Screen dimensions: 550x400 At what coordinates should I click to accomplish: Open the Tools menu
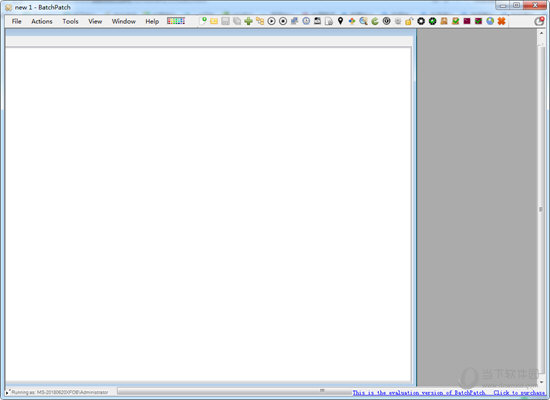(70, 21)
